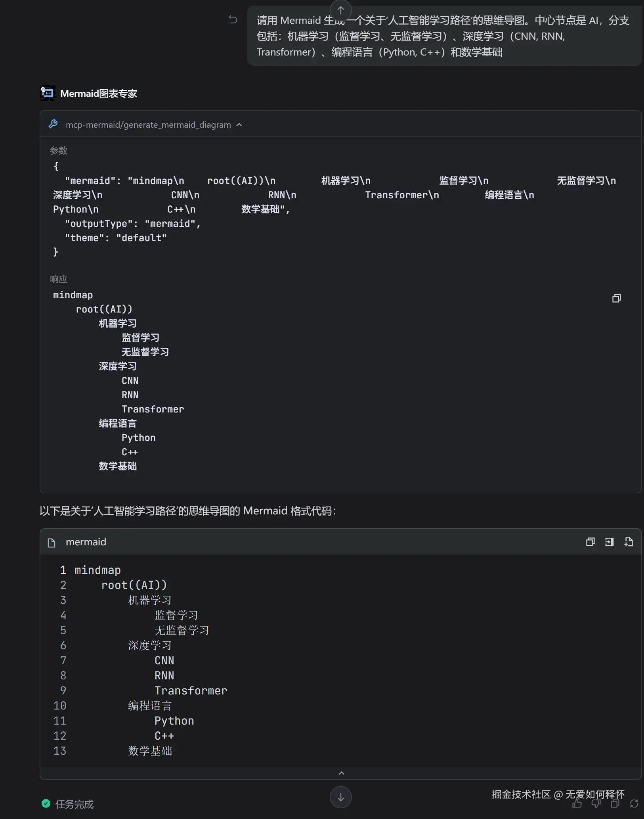
Task: Collapse the mermaid code block with bottom chevron
Action: click(341, 773)
